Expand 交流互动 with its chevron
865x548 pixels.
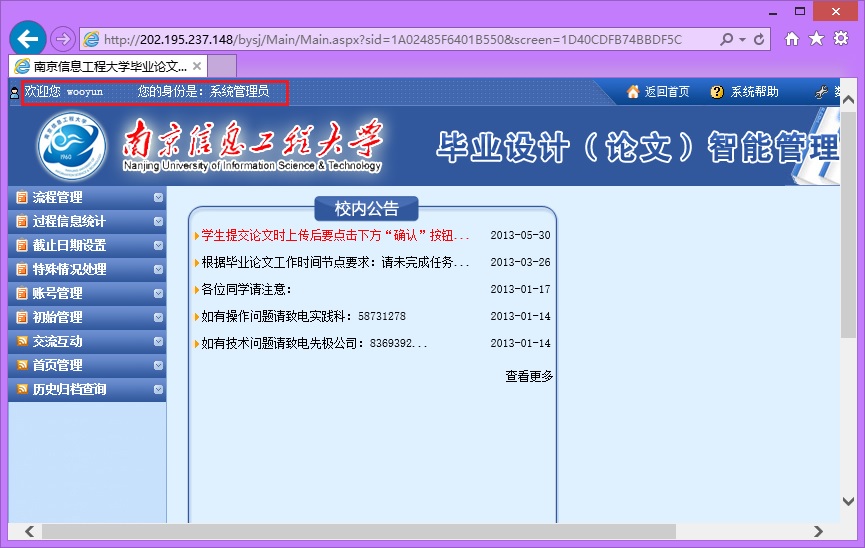(158, 342)
